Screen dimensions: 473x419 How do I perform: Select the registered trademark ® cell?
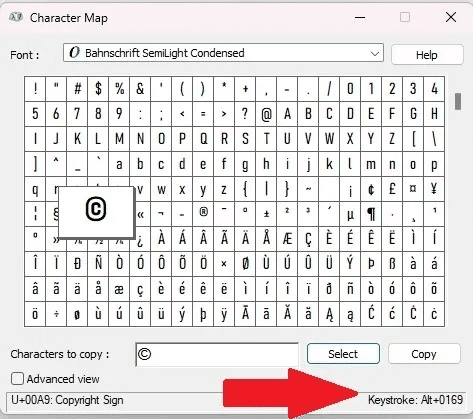pos(203,214)
